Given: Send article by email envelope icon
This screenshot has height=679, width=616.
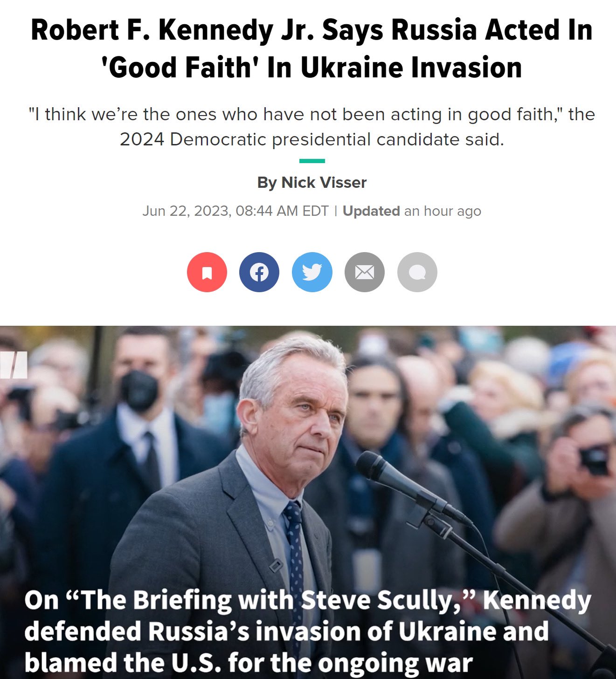Looking at the screenshot, I should 365,272.
